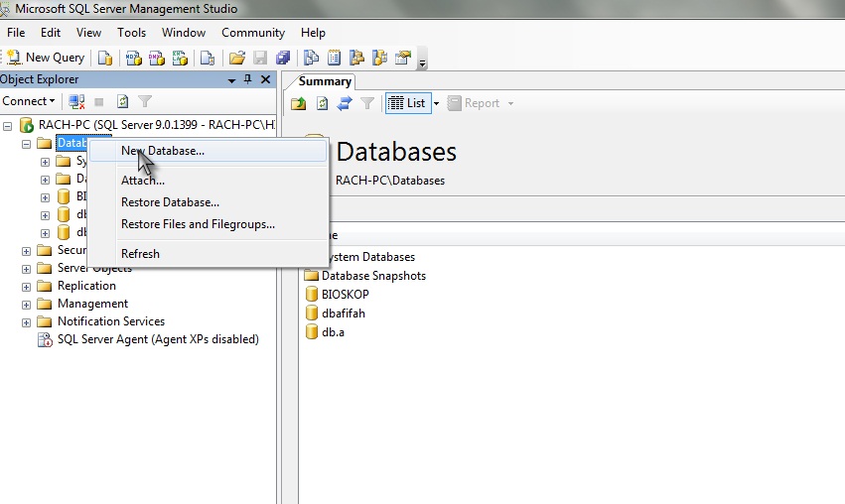
Task: Click the Up folder icon in Summary
Action: (x=299, y=103)
